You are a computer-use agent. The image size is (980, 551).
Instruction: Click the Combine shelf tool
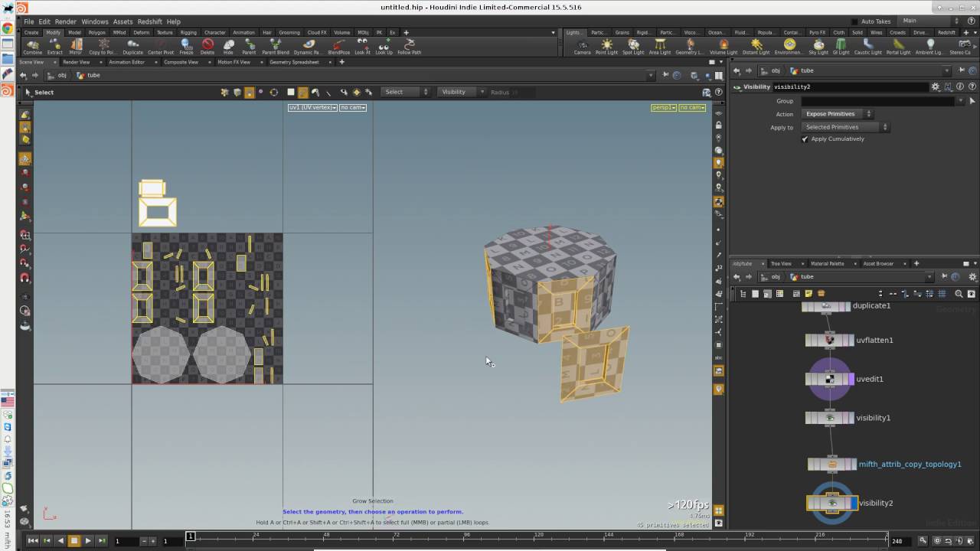32,47
